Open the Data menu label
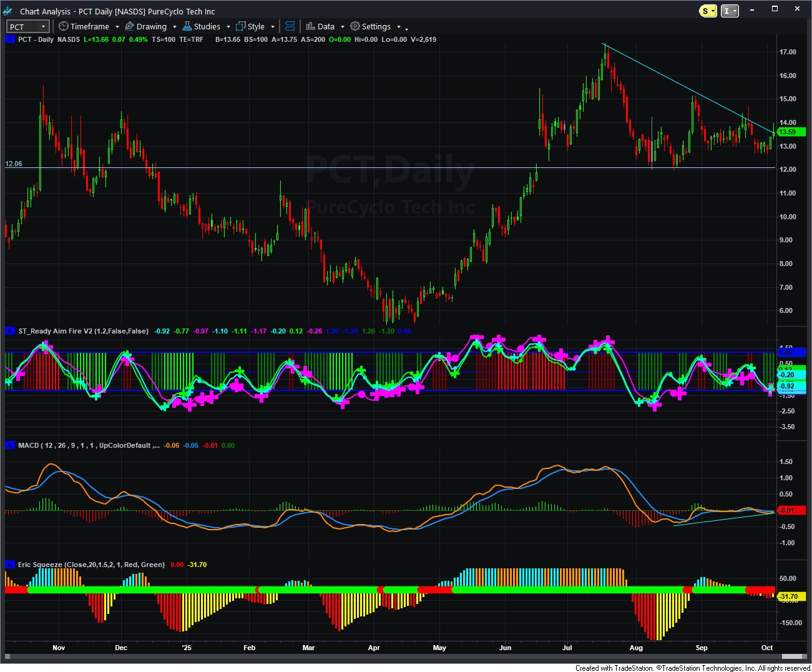 [x=326, y=26]
